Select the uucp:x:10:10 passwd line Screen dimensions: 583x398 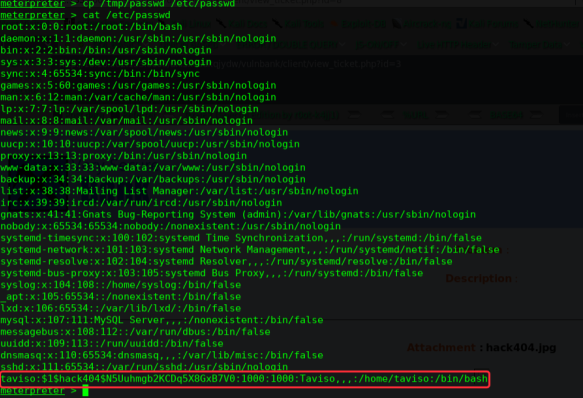150,144
